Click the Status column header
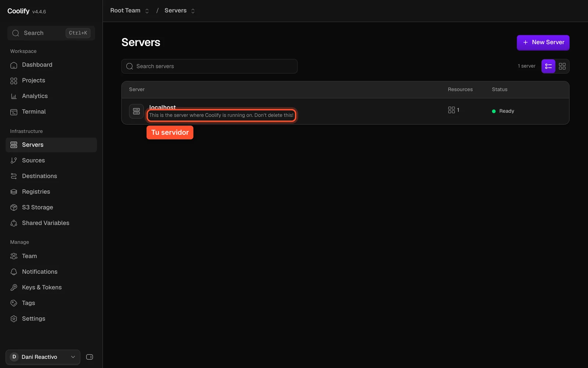 point(499,89)
